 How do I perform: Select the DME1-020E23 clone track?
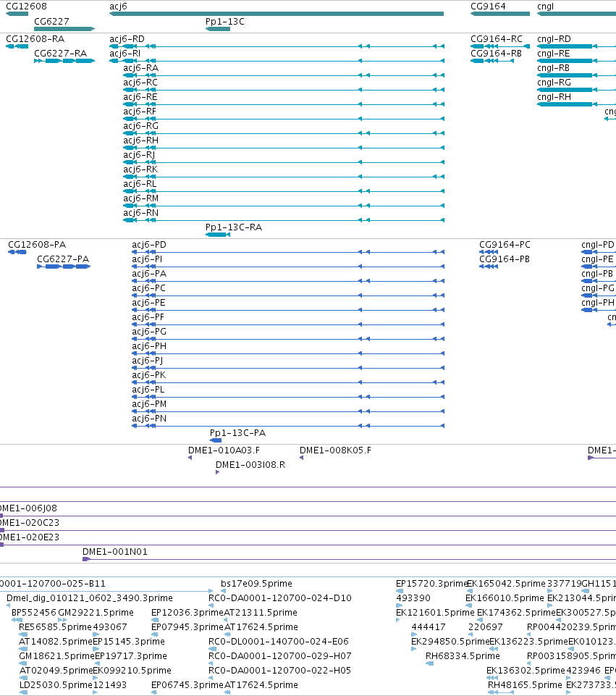(x=308, y=545)
